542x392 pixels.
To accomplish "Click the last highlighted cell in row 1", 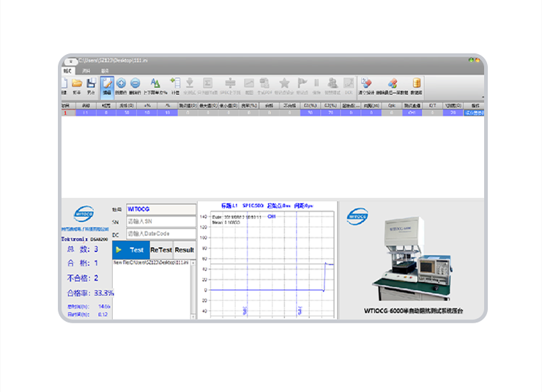I will 474,113.
